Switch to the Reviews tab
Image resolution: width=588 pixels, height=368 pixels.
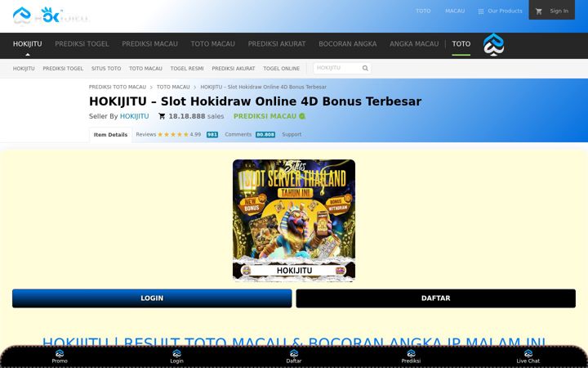(x=146, y=134)
